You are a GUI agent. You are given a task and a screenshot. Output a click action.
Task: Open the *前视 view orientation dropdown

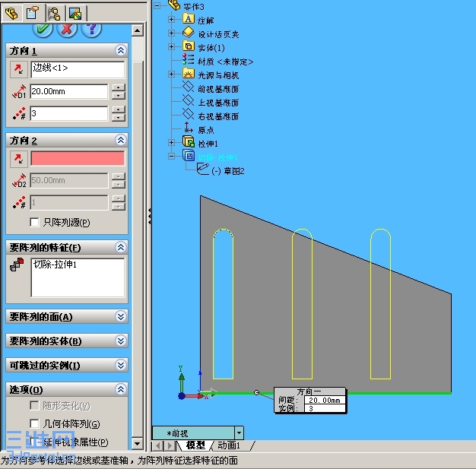pos(239,433)
